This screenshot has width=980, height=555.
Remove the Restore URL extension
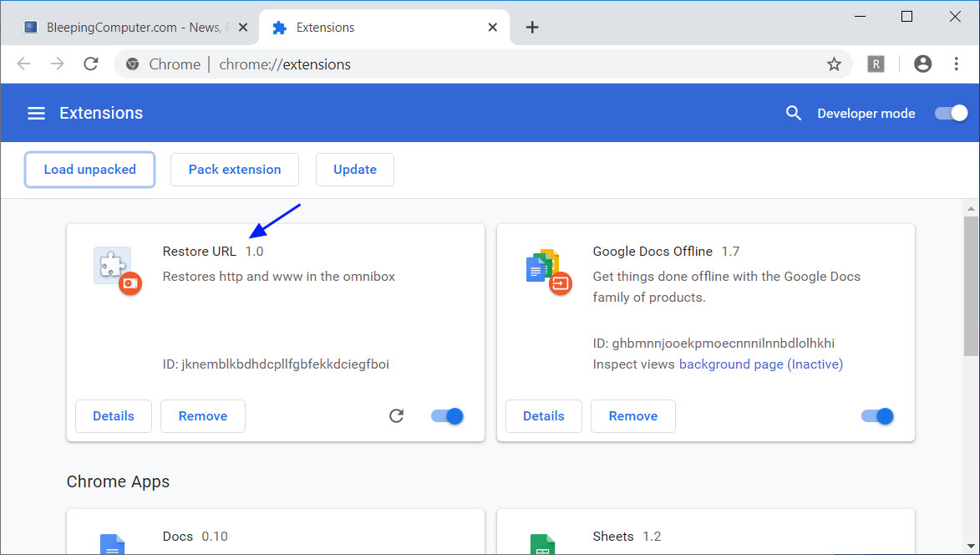[202, 415]
